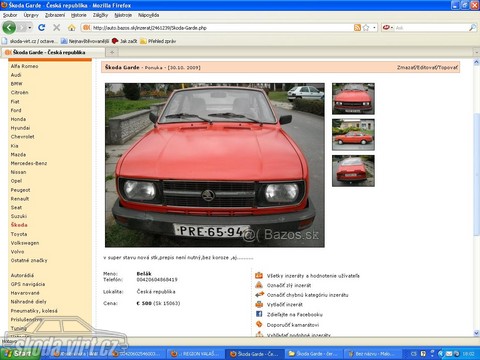Select Volkswagen in the brand list
Image resolution: width=480 pixels, height=360 pixels.
(25, 243)
